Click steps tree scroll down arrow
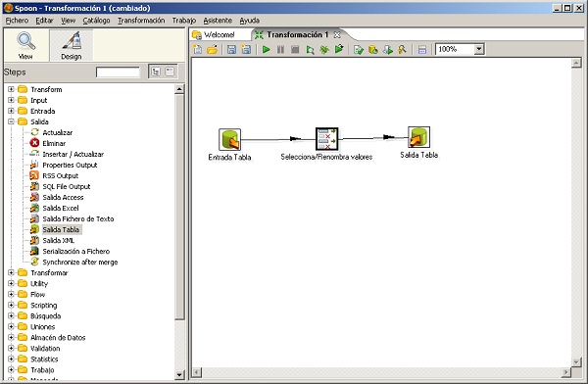The image size is (588, 384). pos(179,374)
